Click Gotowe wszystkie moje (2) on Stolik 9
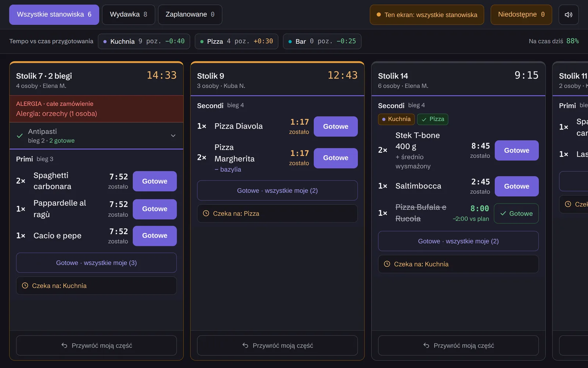 pyautogui.click(x=277, y=191)
